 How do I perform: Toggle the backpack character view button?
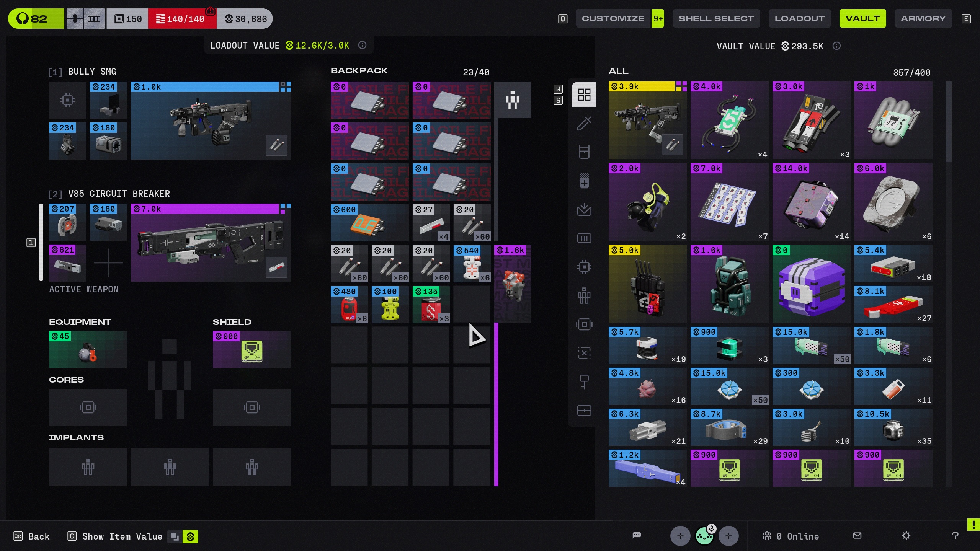click(x=512, y=100)
